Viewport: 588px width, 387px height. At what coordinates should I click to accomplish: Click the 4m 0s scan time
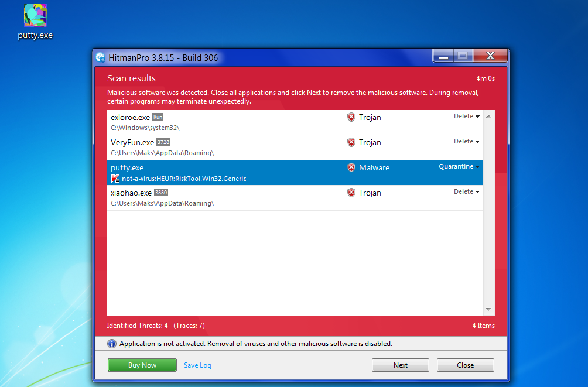coord(486,78)
